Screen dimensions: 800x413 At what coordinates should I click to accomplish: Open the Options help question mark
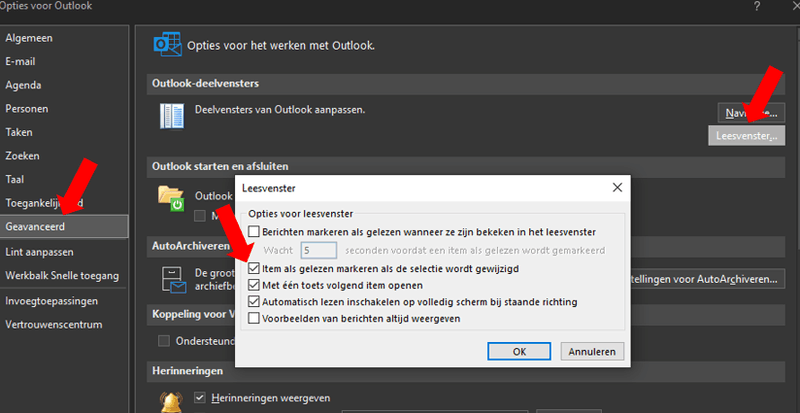[757, 7]
